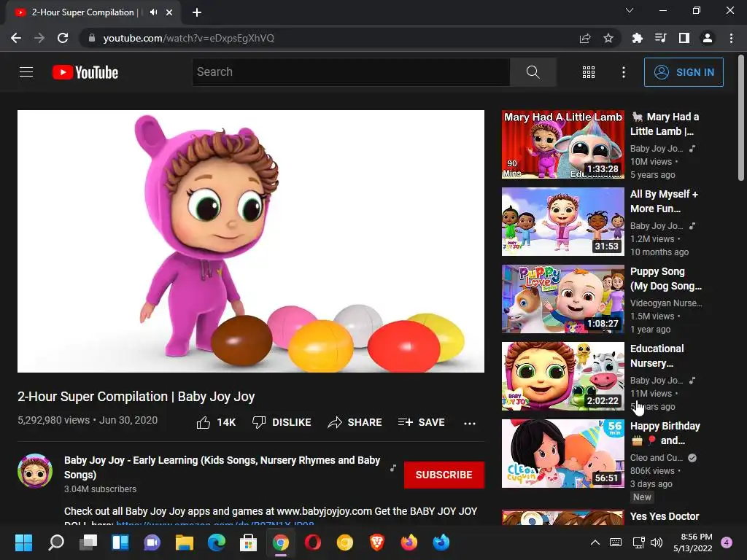Open YouTube settings three-dot menu
The width and height of the screenshot is (747, 560).
point(623,72)
